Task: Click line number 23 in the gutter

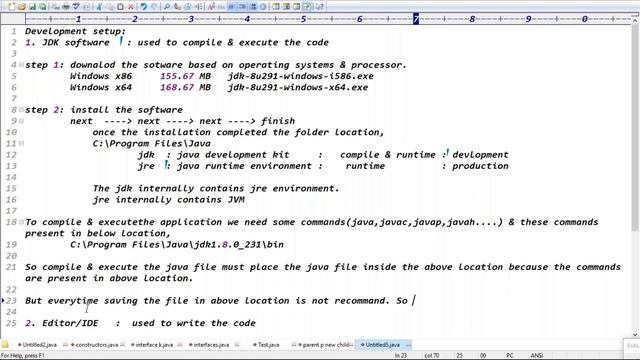Action: (x=11, y=301)
